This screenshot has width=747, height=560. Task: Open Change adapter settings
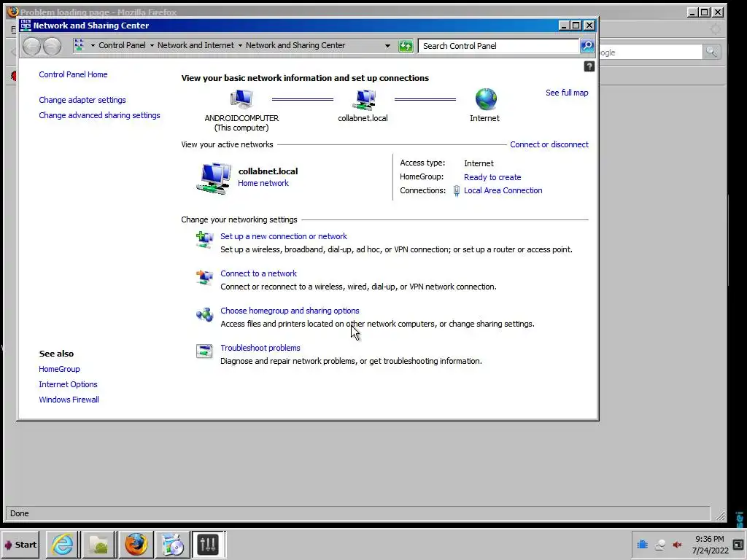click(82, 100)
